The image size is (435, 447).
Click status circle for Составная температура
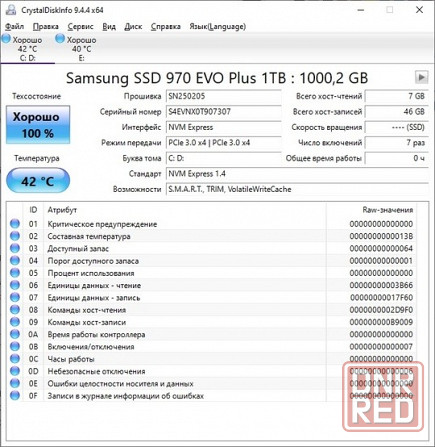point(15,236)
